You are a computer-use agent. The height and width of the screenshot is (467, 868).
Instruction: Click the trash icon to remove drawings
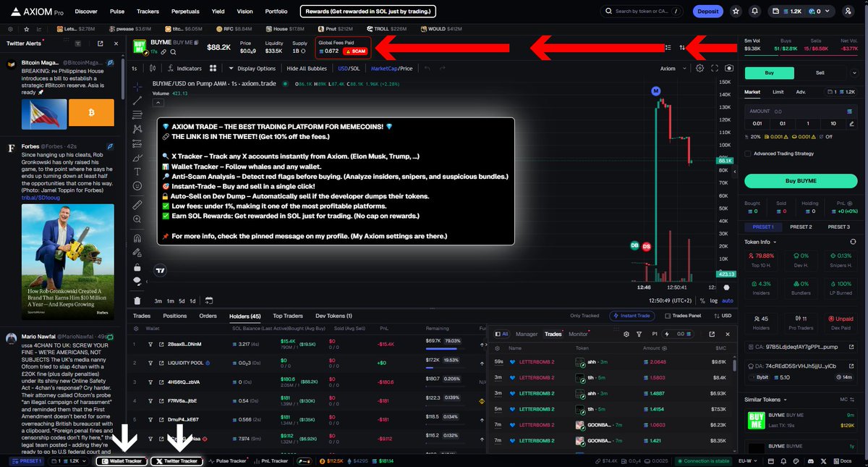[x=137, y=300]
